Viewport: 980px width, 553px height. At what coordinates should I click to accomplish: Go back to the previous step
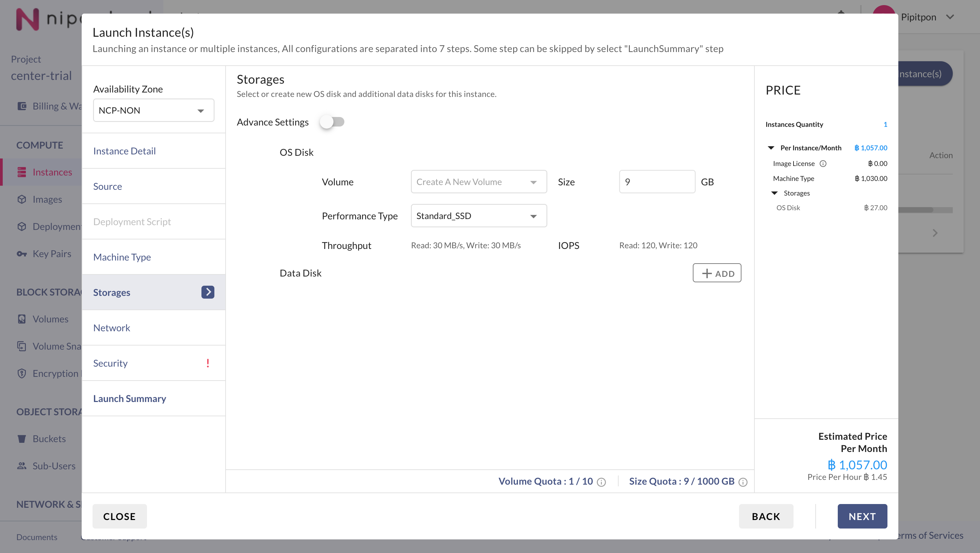tap(766, 517)
